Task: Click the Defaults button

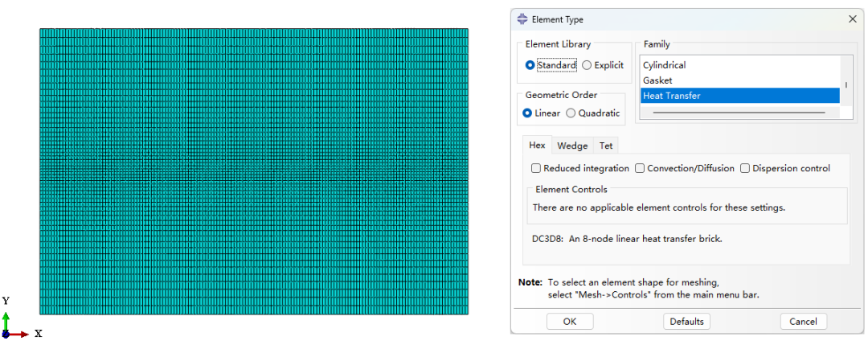Action: tap(686, 321)
